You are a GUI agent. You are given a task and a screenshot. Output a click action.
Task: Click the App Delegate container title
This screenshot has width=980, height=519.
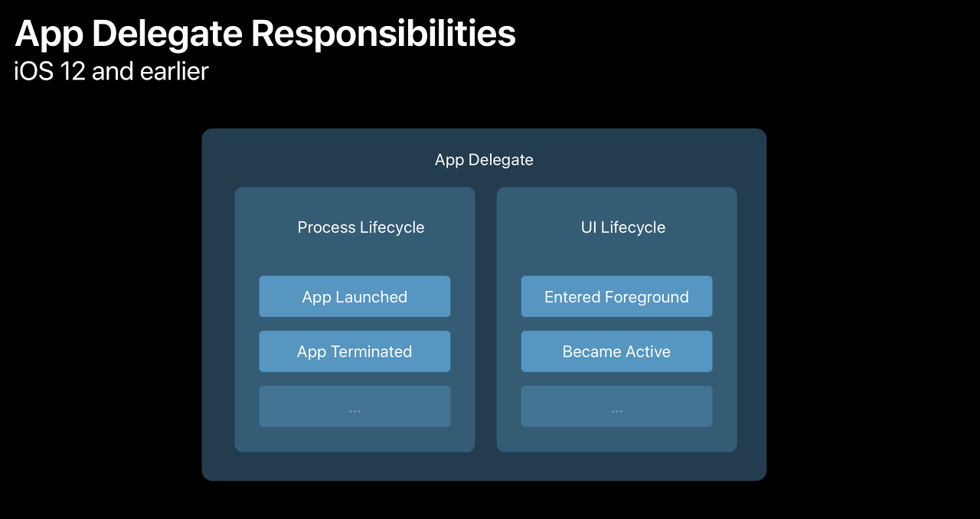tap(483, 159)
